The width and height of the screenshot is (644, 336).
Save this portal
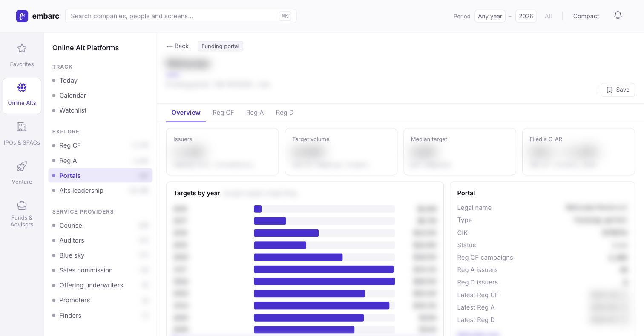[x=618, y=90]
